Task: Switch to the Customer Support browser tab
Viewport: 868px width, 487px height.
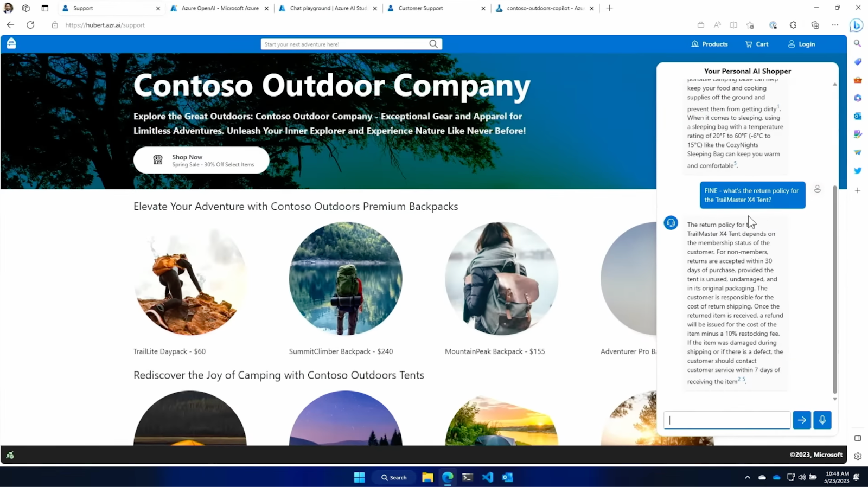Action: pyautogui.click(x=436, y=8)
